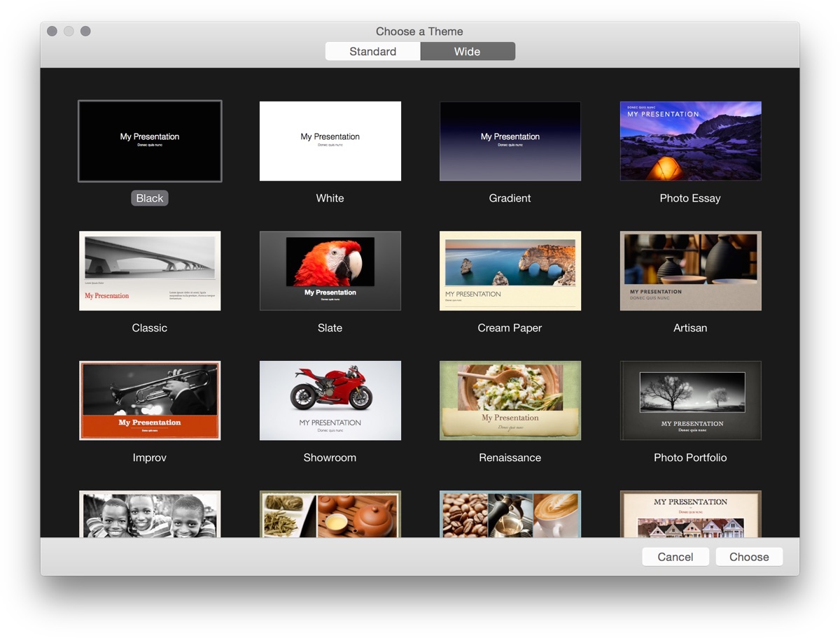This screenshot has height=638, width=840.
Task: Select the thumbnail with row of houses
Action: pyautogui.click(x=691, y=514)
